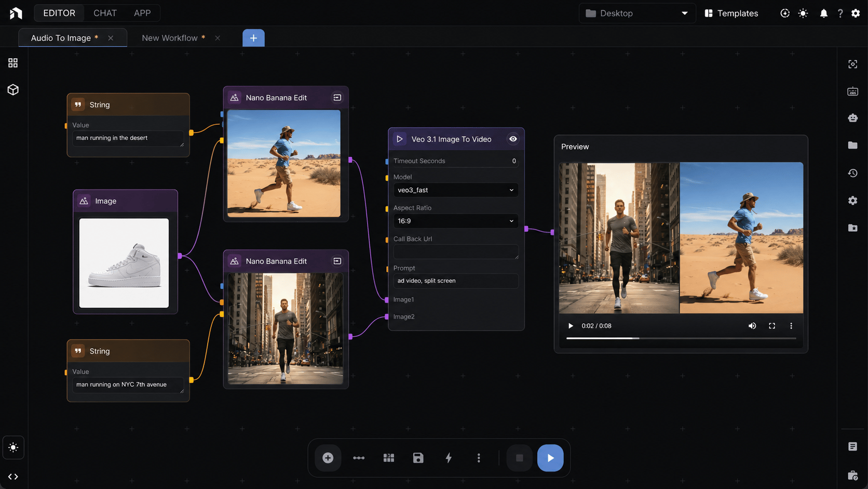Image resolution: width=868 pixels, height=489 pixels.
Task: Add a new node from the toolbar
Action: [328, 458]
